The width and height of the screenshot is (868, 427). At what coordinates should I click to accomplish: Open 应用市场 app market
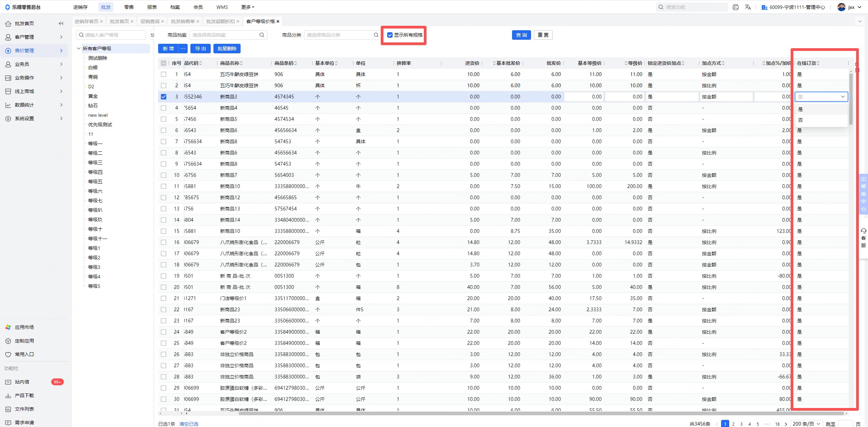coord(24,327)
